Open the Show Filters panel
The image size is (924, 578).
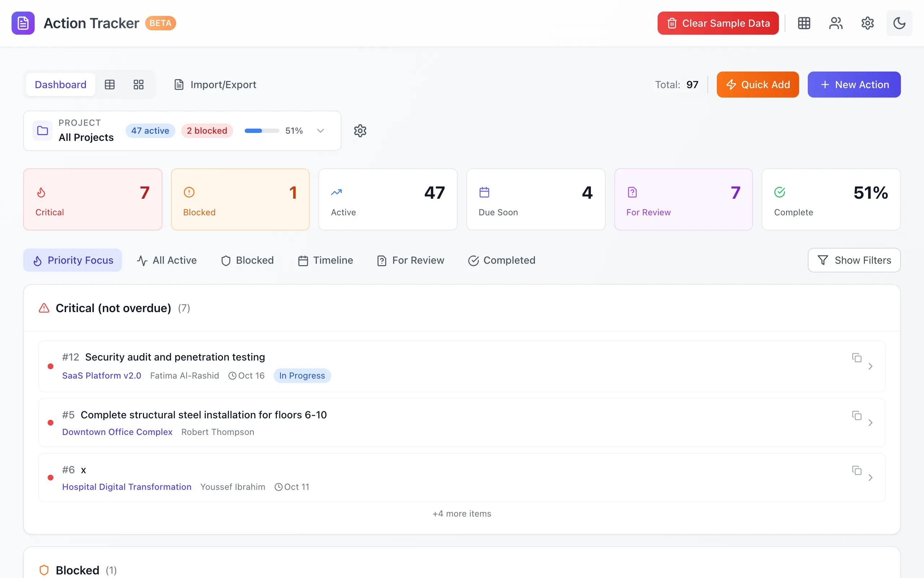(x=854, y=260)
